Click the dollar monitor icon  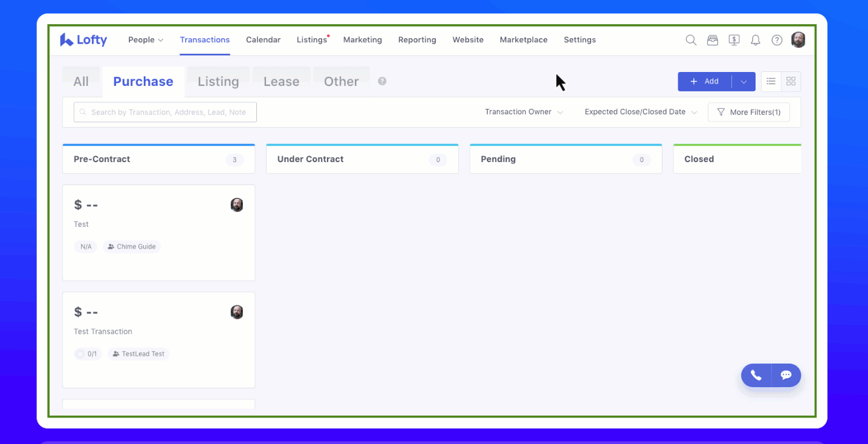pyautogui.click(x=734, y=40)
